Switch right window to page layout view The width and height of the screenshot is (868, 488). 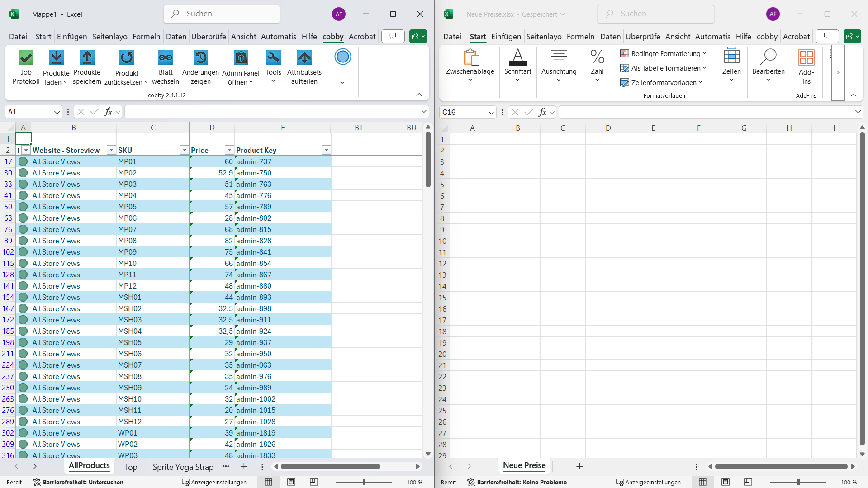[726, 482]
